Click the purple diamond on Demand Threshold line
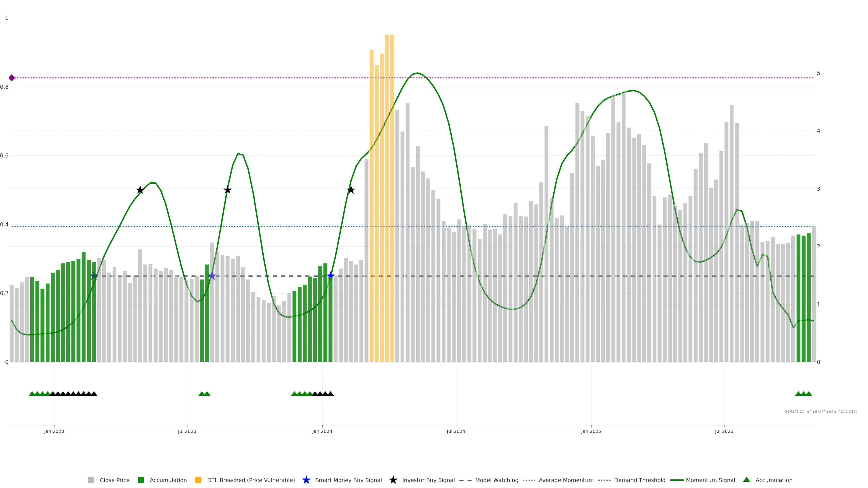 tap(12, 78)
